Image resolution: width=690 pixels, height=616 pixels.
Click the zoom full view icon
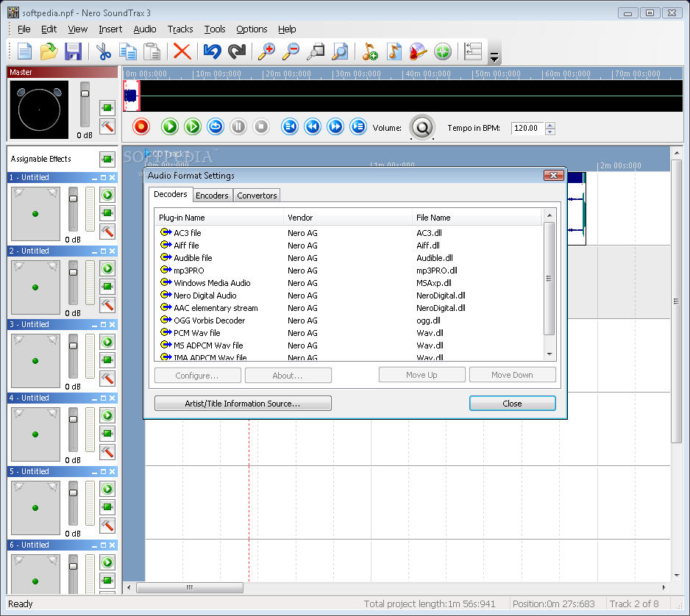(x=340, y=51)
